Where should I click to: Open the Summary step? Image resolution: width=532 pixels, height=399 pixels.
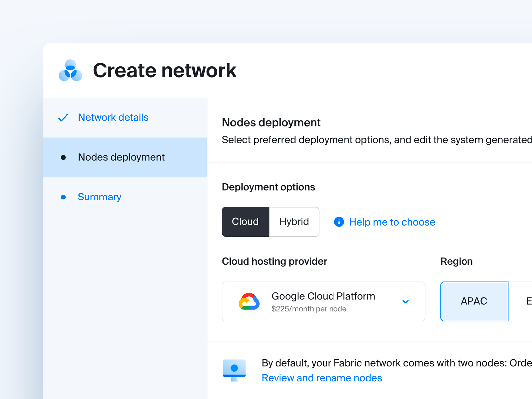pyautogui.click(x=99, y=197)
